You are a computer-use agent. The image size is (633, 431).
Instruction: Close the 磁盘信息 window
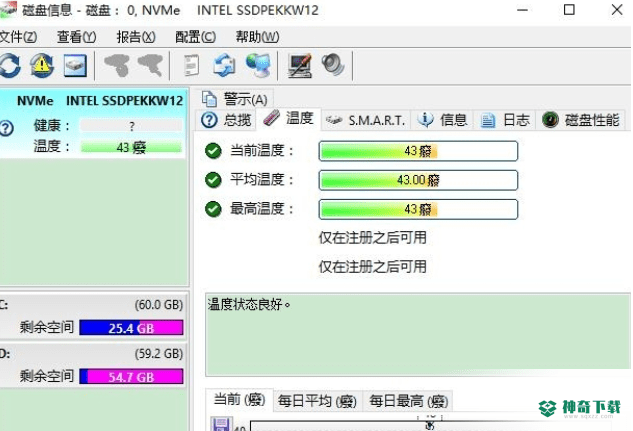[617, 10]
